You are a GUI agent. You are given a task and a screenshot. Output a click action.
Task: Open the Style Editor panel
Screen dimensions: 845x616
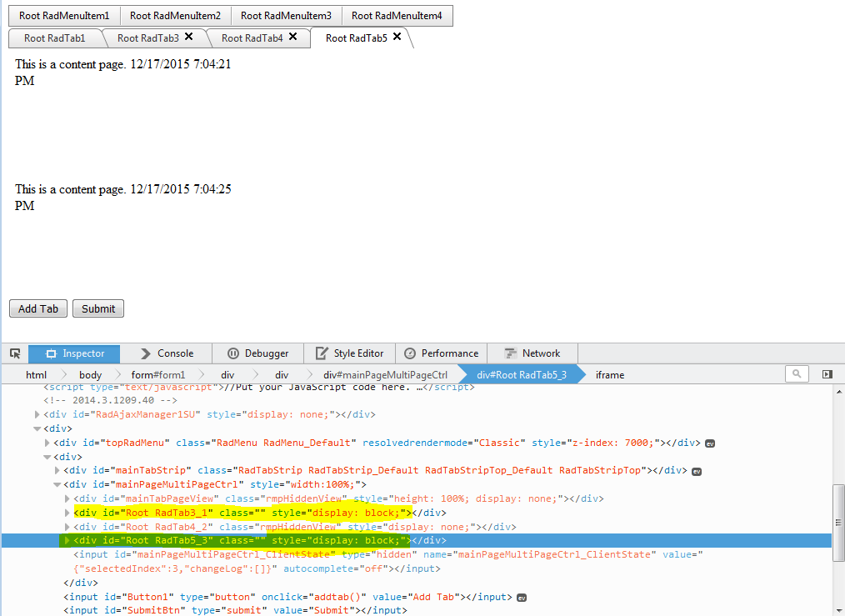pyautogui.click(x=350, y=353)
